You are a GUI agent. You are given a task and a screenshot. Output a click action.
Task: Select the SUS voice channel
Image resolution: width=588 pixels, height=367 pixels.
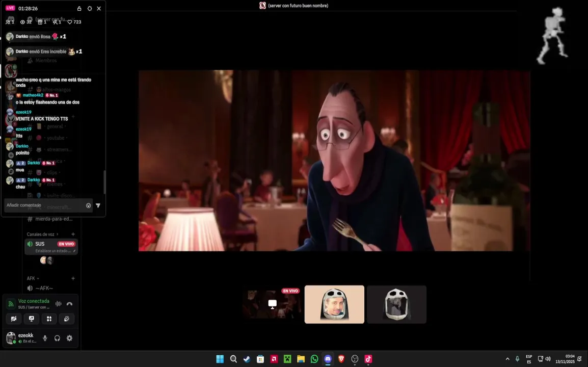click(51, 247)
